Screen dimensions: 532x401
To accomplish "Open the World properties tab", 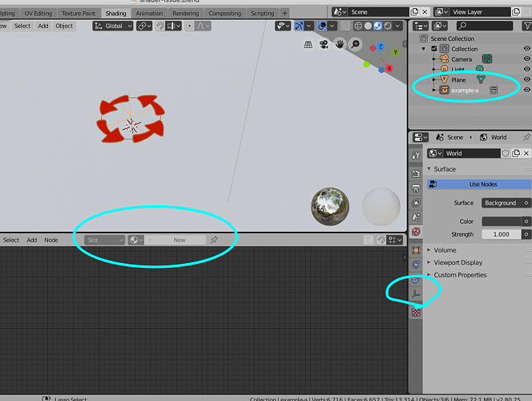I will tap(416, 232).
